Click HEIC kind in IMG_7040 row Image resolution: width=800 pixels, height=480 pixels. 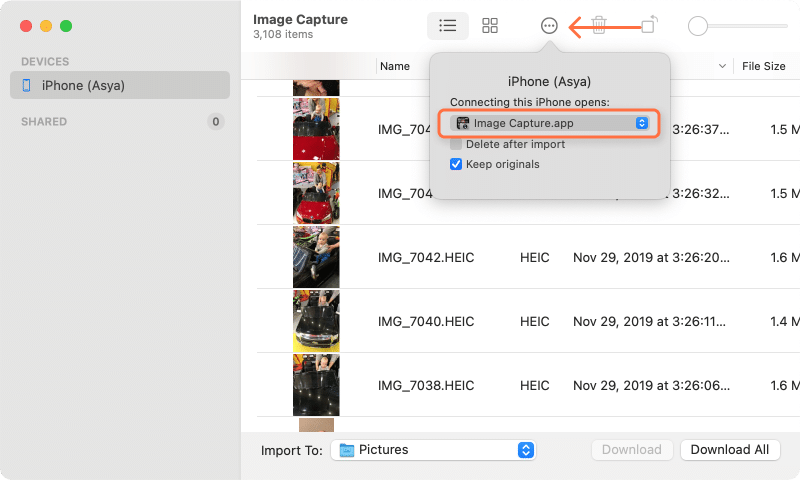535,322
